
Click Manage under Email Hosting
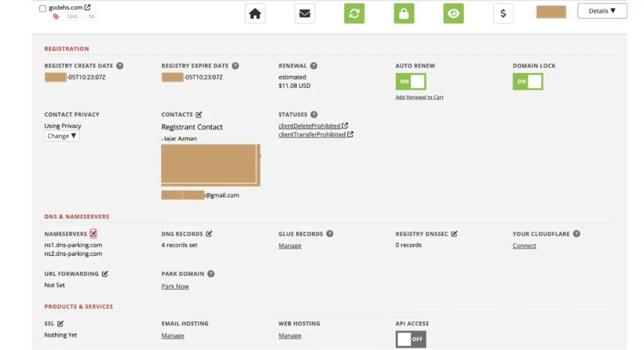(172, 336)
